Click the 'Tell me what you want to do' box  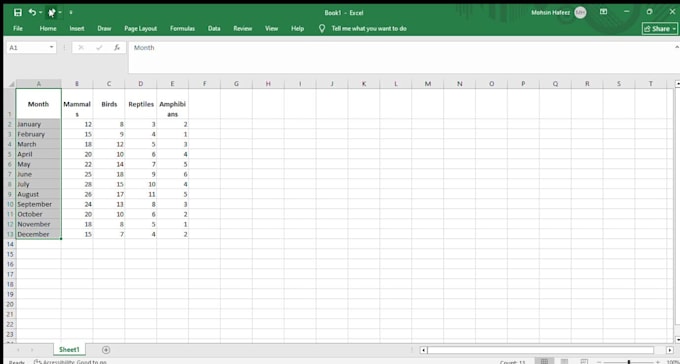click(x=369, y=29)
